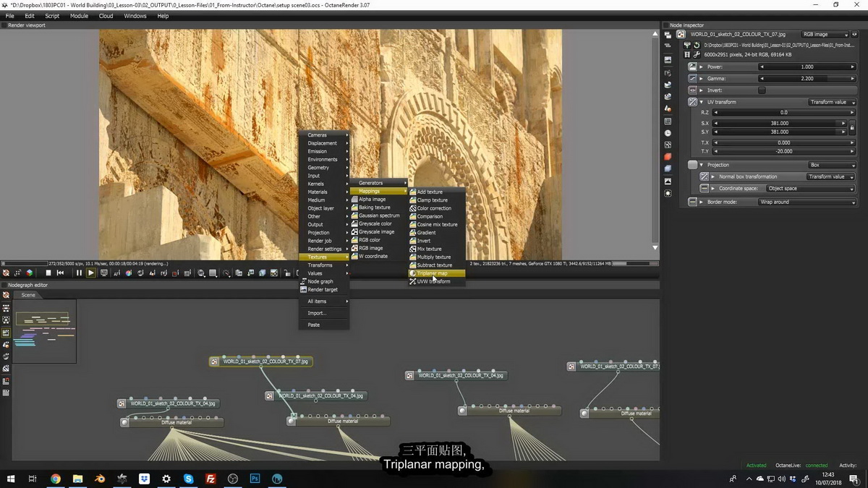Click the colour picker wheel icon in toolbar
The width and height of the screenshot is (868, 488).
point(128,273)
